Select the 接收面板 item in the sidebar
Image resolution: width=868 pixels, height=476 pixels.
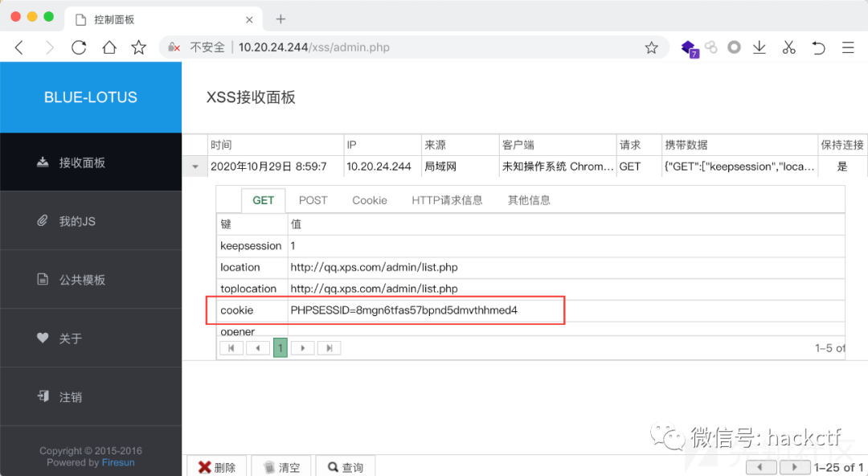(72, 162)
